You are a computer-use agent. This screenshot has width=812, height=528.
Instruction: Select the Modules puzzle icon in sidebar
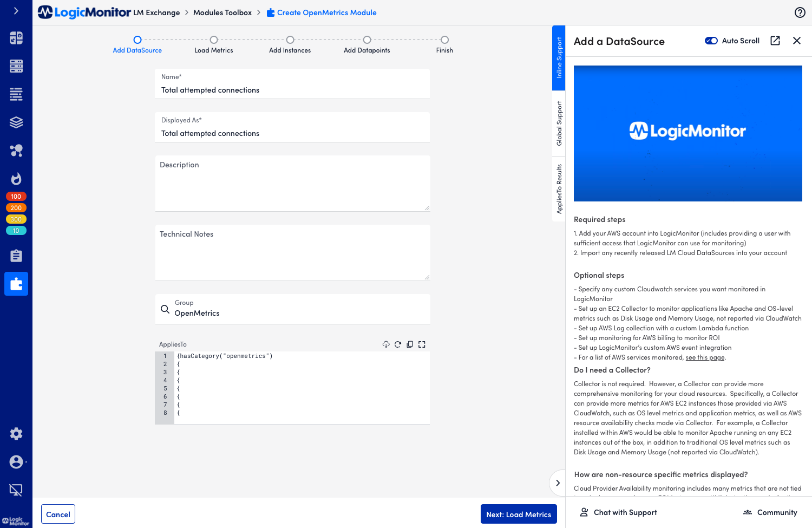click(x=16, y=284)
